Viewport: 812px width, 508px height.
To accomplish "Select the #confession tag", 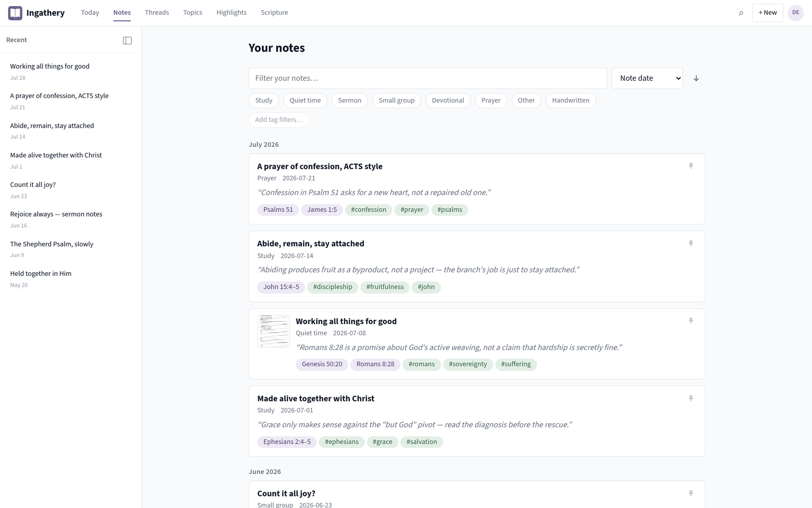I will click(368, 210).
